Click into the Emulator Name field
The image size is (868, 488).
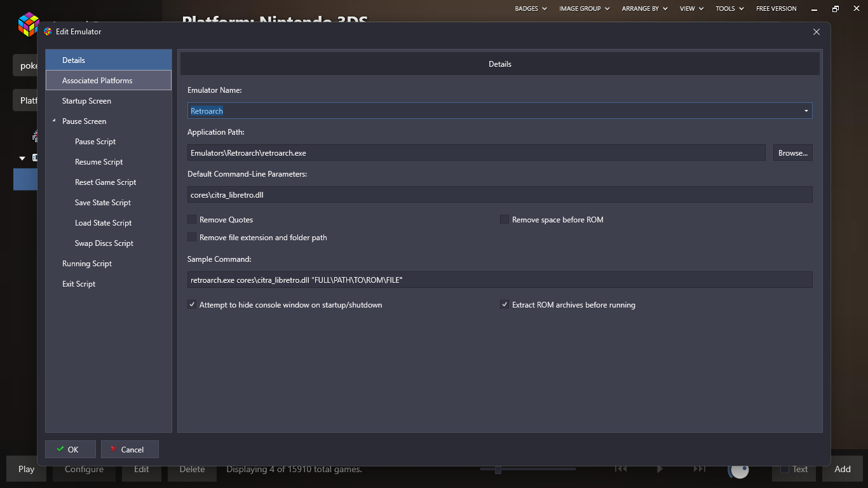[x=499, y=111]
